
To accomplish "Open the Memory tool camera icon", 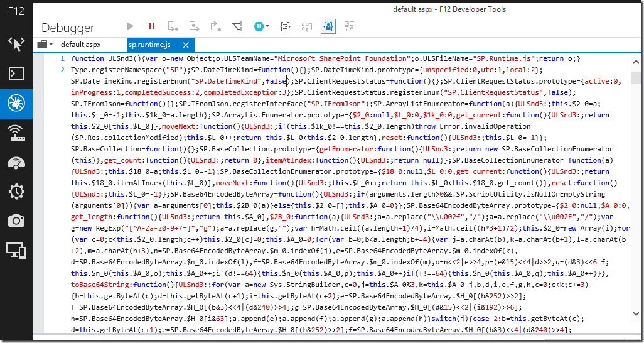I will click(x=16, y=220).
